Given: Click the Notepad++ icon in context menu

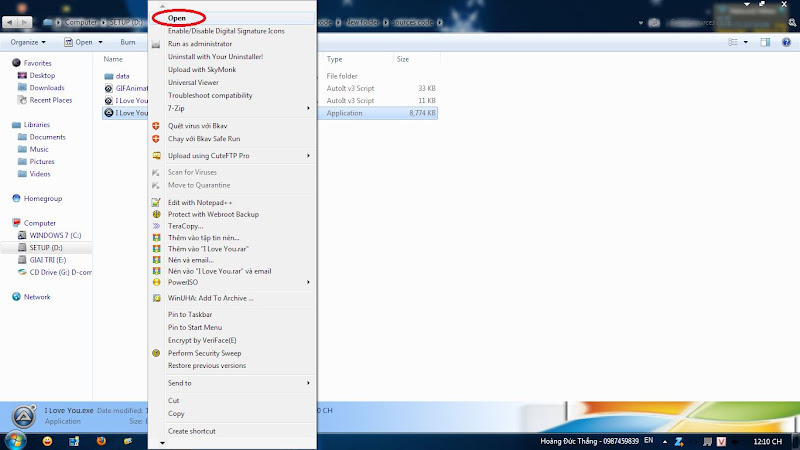Looking at the screenshot, I should (x=156, y=203).
